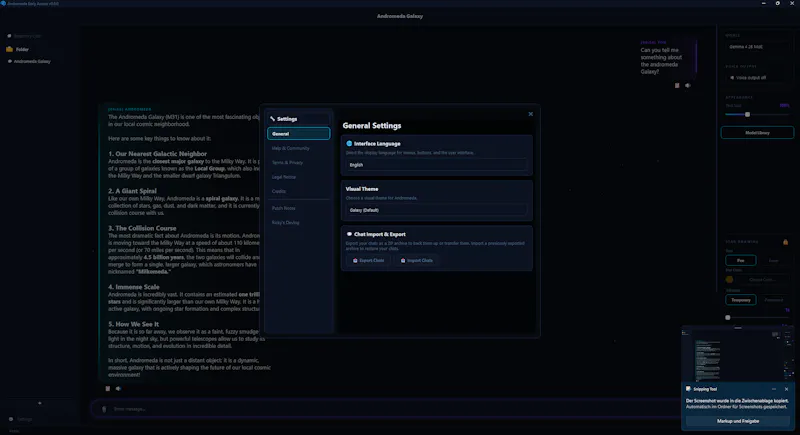Adjust the text size slider

click(x=757, y=114)
